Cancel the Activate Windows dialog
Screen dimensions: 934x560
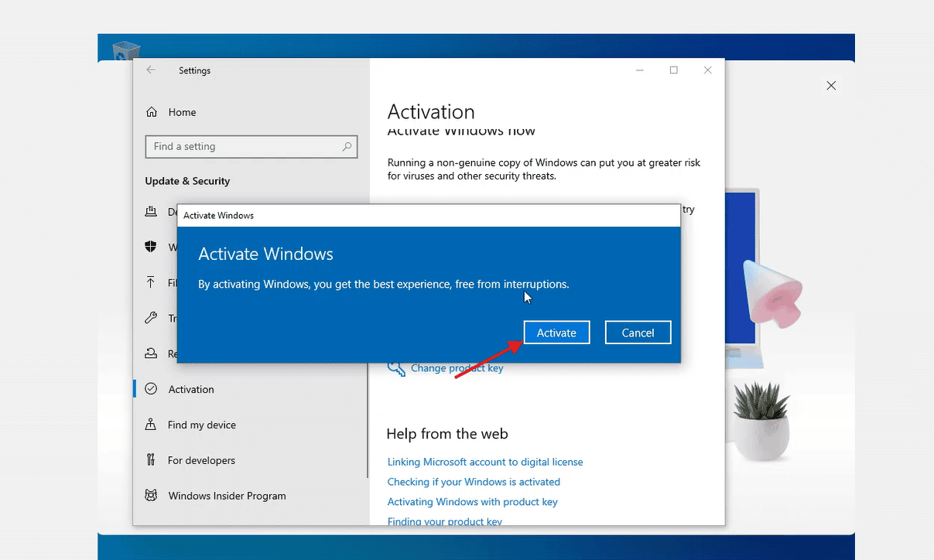click(638, 333)
